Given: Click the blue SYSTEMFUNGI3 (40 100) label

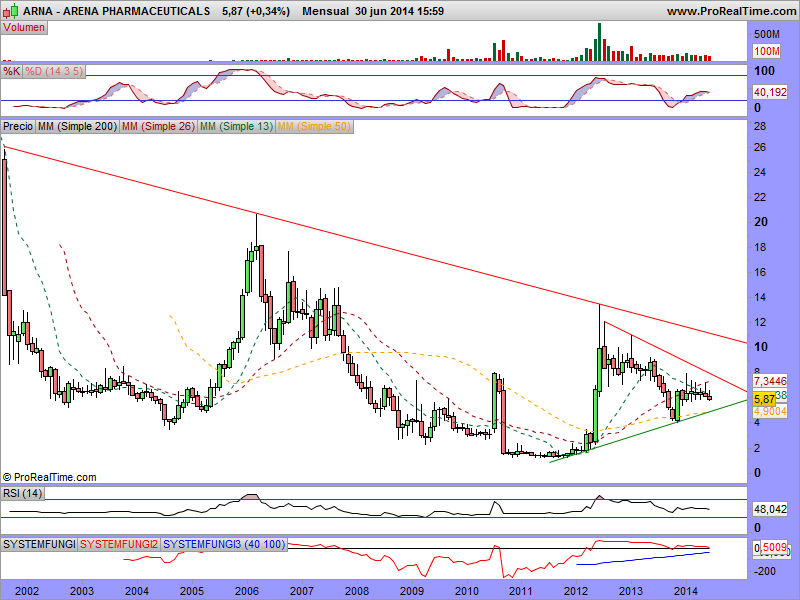Looking at the screenshot, I should click(x=223, y=544).
